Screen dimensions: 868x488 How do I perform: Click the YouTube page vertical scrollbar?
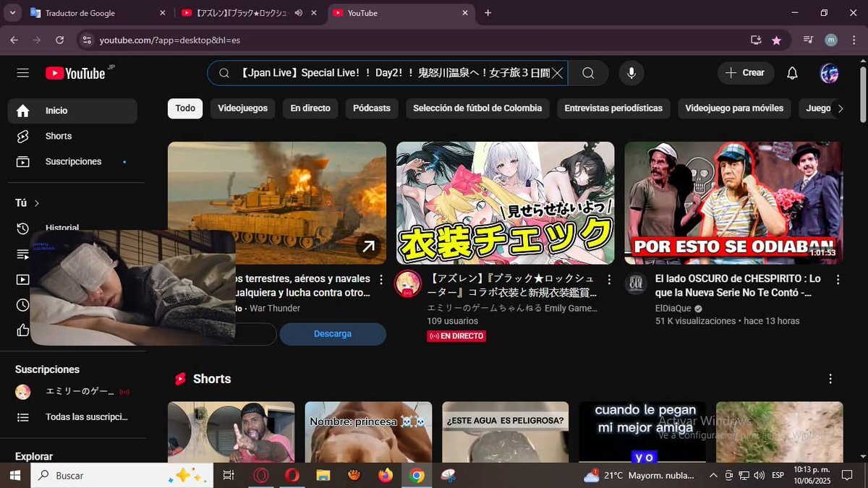[x=862, y=94]
